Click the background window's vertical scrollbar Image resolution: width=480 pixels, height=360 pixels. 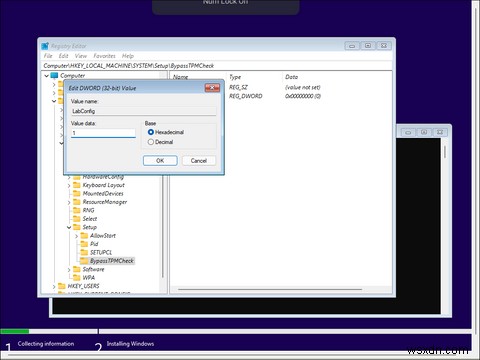click(x=445, y=152)
